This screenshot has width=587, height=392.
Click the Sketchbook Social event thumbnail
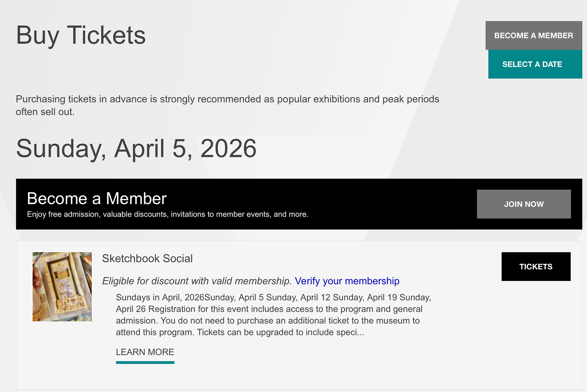point(62,287)
